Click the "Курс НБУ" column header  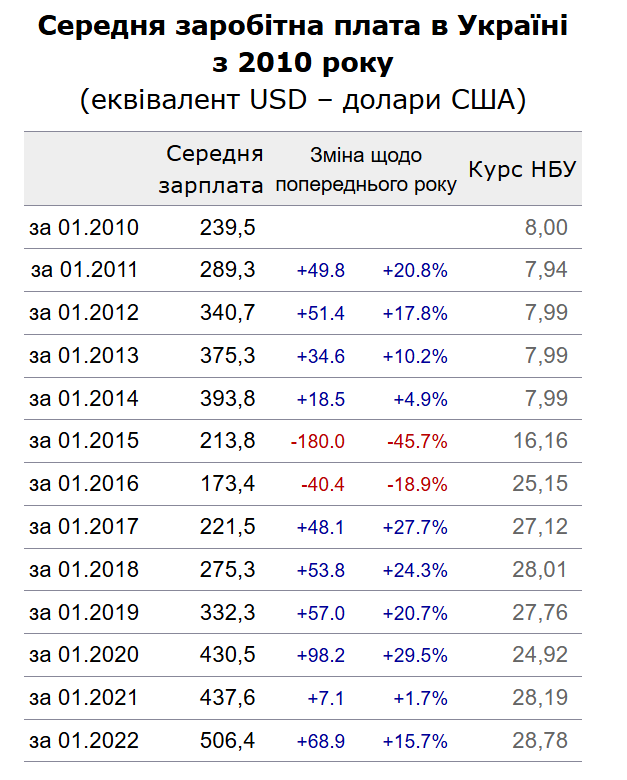(522, 169)
